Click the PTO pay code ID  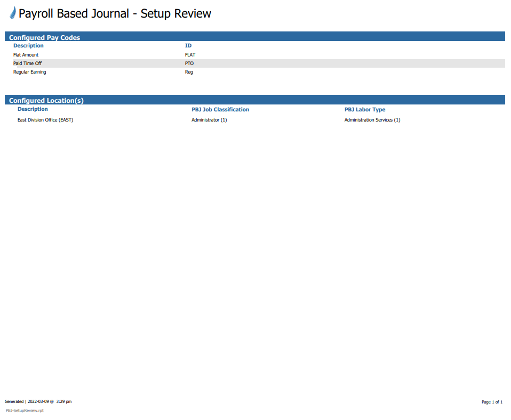(189, 63)
